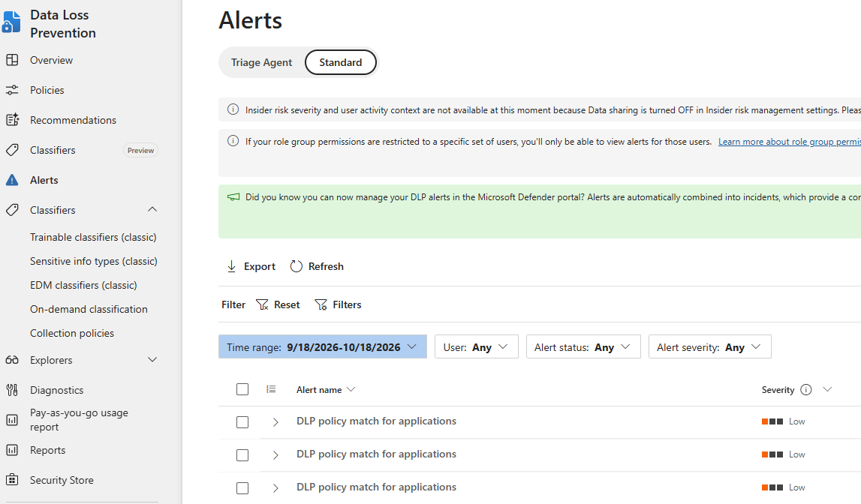Screen dimensions: 861x504
Task: Click the Diagnostics tools icon
Action: pos(12,390)
